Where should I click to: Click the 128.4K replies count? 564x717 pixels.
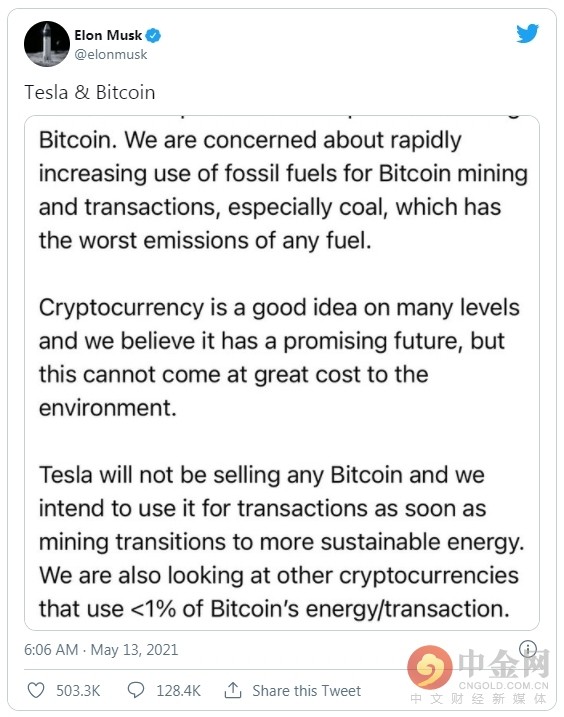[x=178, y=690]
